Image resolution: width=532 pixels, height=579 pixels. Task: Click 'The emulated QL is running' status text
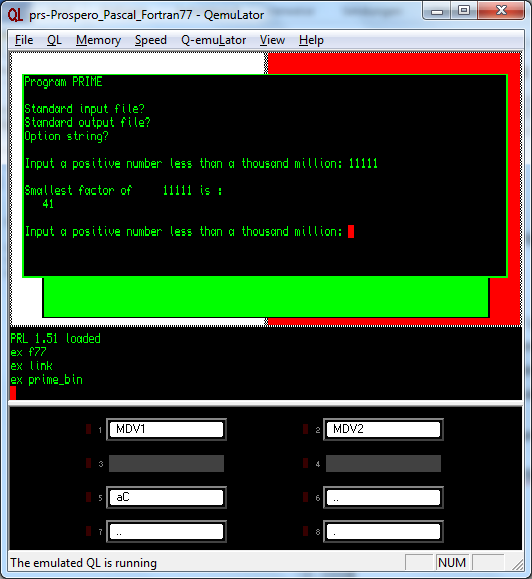click(x=83, y=563)
